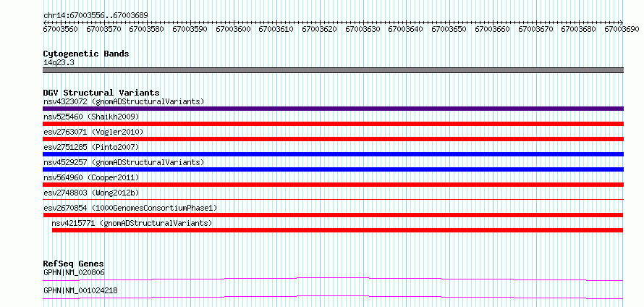Open the esv2763071 (Vogler2010) label
The width and height of the screenshot is (644, 307).
[93, 132]
